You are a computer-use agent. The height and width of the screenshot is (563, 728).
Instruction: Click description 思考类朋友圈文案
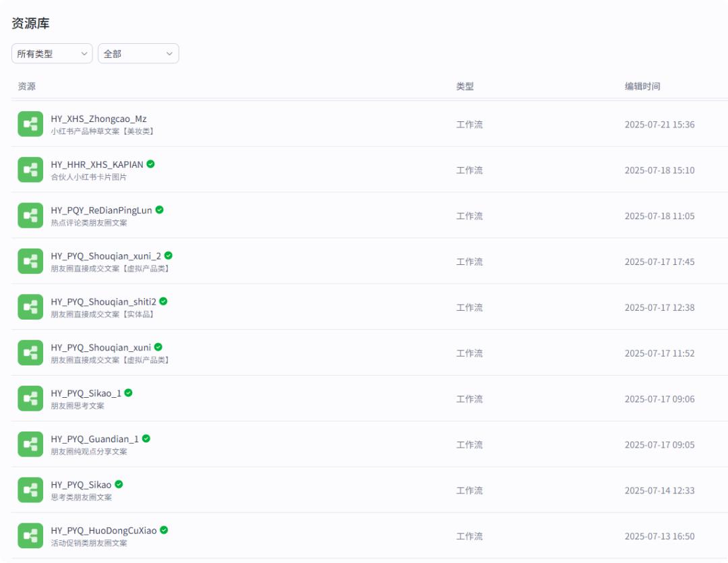82,498
